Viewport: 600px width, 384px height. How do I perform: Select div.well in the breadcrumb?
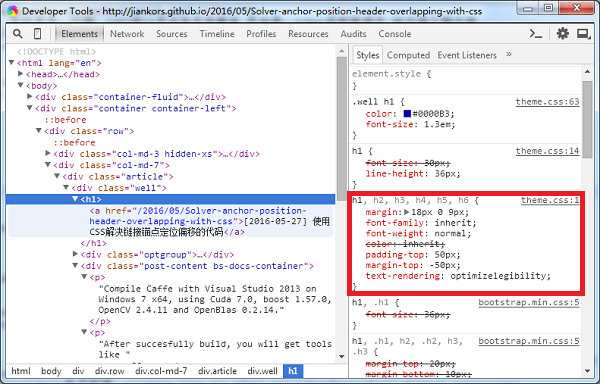[x=262, y=371]
